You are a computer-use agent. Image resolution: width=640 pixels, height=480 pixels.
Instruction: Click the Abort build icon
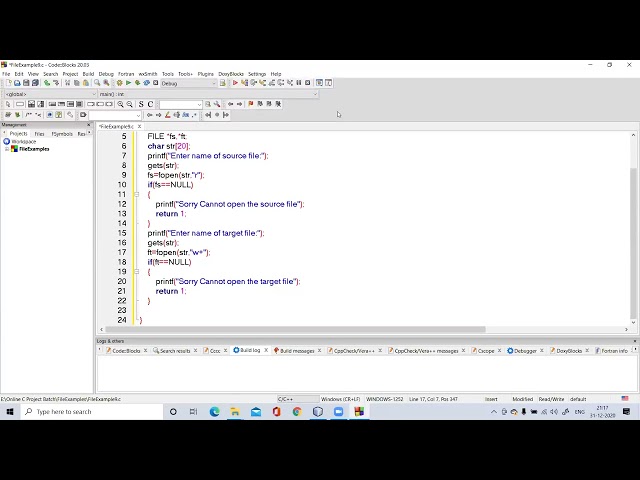click(x=156, y=83)
